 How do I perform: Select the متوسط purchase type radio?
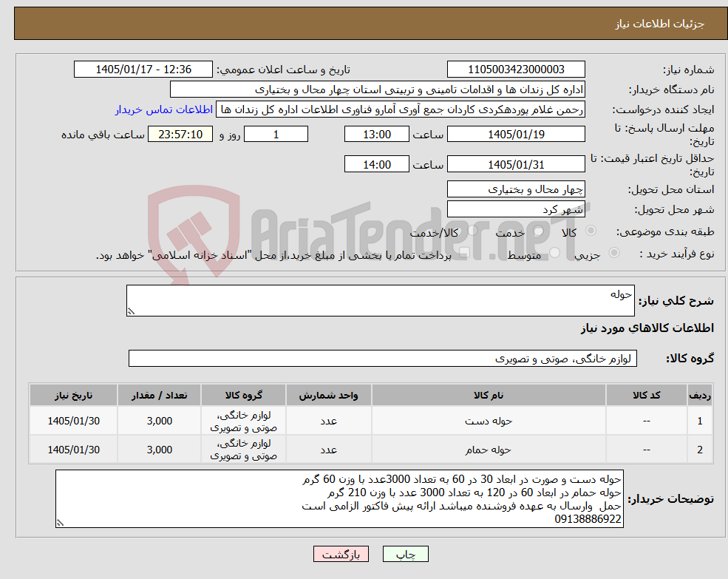point(554,253)
